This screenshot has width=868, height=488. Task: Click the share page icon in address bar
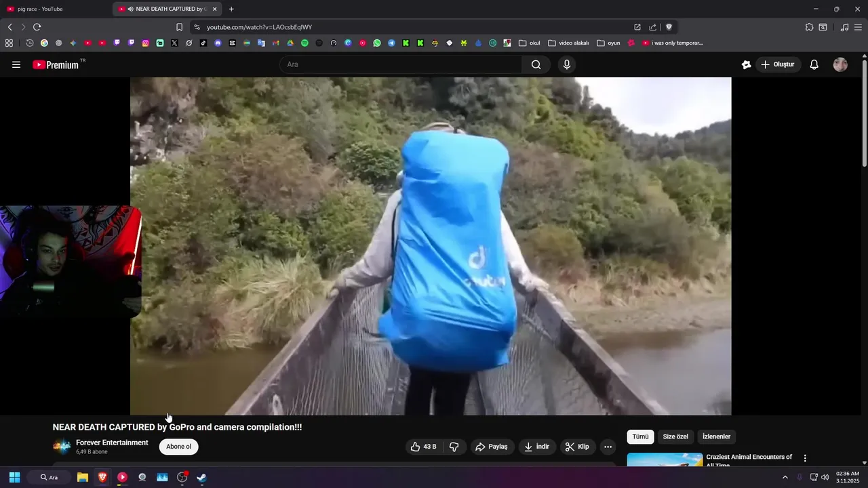pos(652,27)
